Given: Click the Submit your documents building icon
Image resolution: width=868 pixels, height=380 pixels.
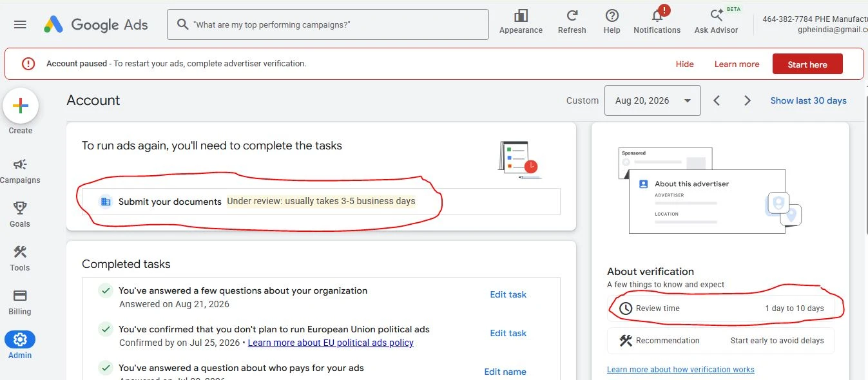Looking at the screenshot, I should click(106, 202).
